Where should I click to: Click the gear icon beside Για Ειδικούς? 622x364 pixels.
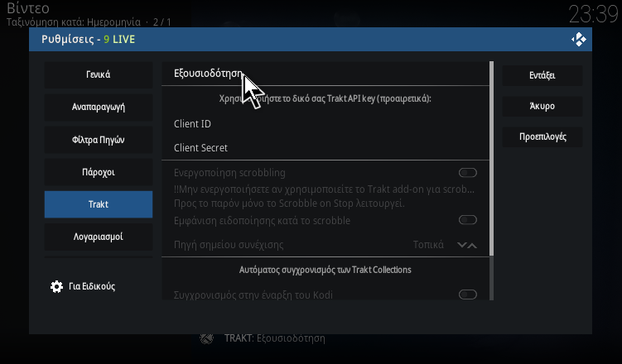pyautogui.click(x=56, y=286)
